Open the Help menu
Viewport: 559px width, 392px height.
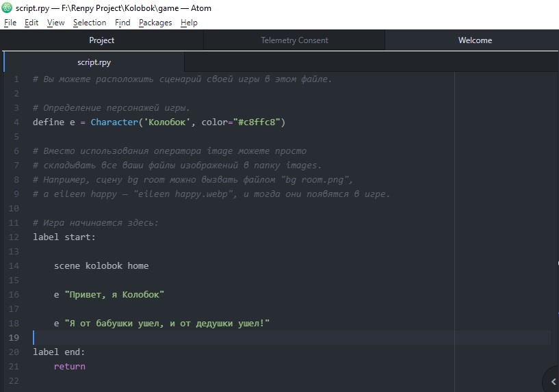click(189, 23)
